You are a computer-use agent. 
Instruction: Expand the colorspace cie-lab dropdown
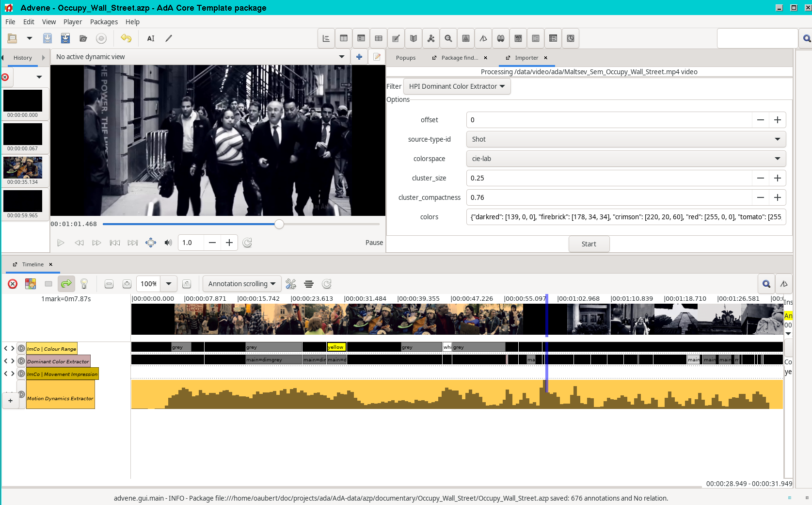626,159
